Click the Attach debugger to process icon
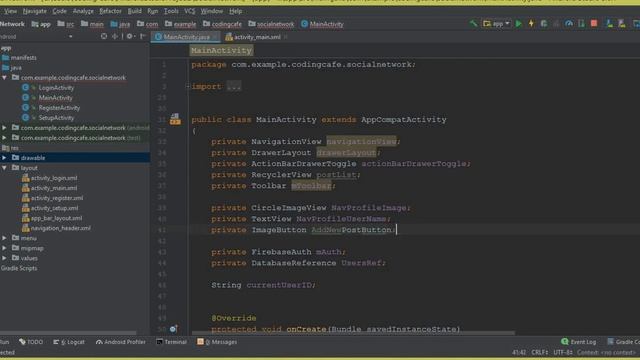640x360 pixels. coord(581,24)
